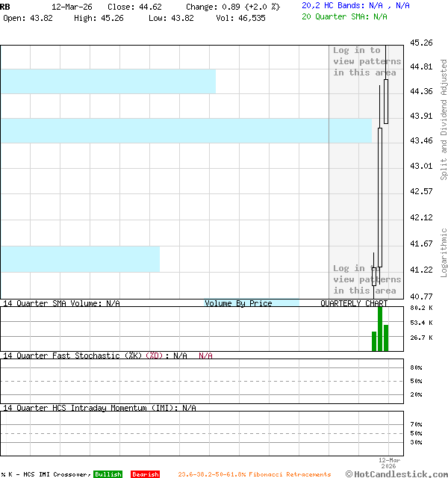The width and height of the screenshot is (448, 478).
Task: Click the middle longest volume-by-price bar
Action: click(186, 130)
